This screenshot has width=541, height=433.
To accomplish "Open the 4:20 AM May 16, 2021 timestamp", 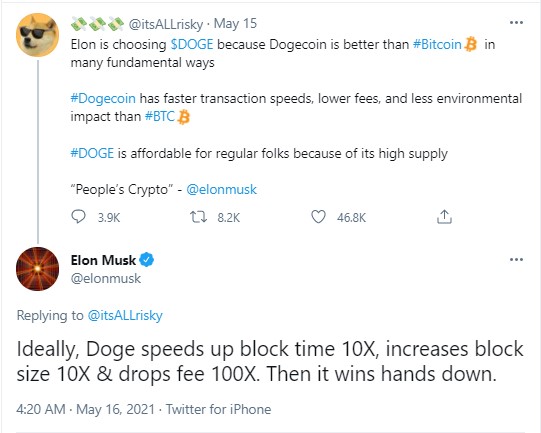I will tap(86, 409).
